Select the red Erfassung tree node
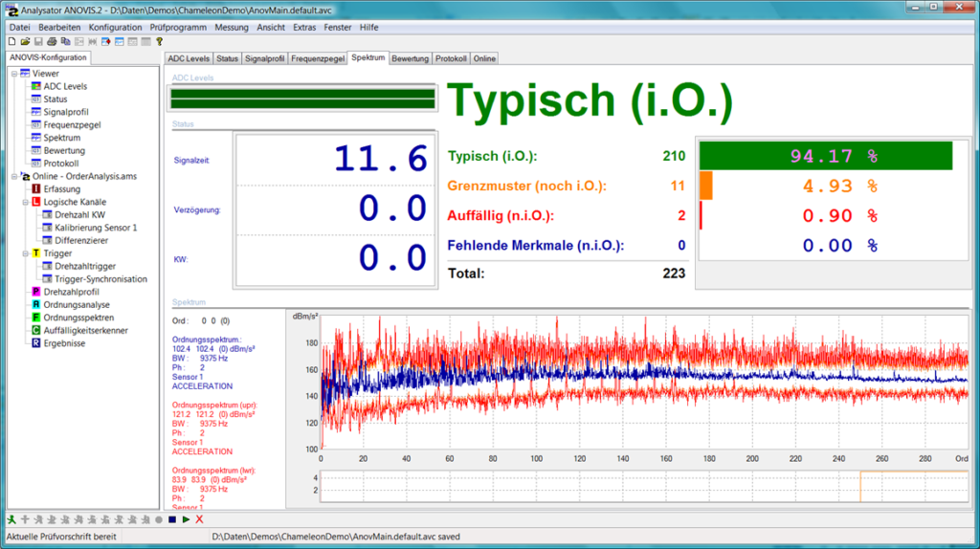 (63, 189)
